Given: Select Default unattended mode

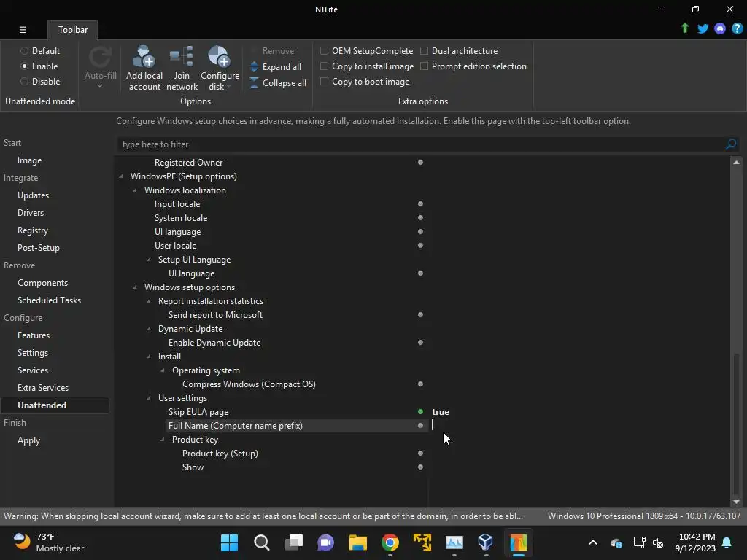Looking at the screenshot, I should pyautogui.click(x=24, y=50).
